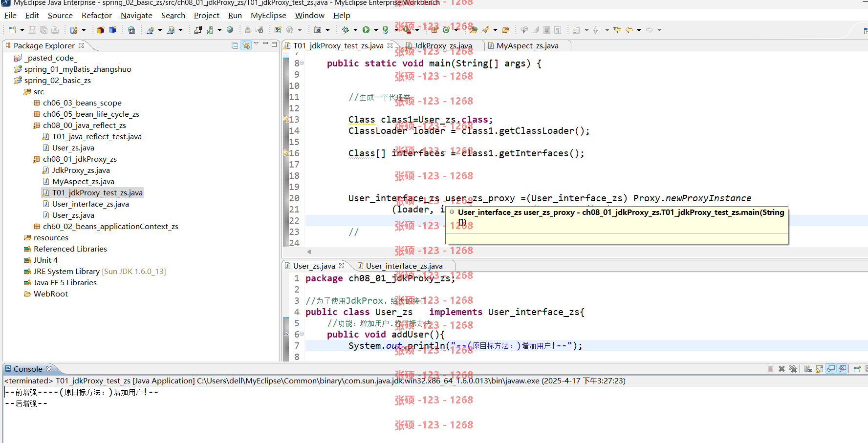This screenshot has width=868, height=443.
Task: Click the Forward navigation arrow
Action: [650, 30]
